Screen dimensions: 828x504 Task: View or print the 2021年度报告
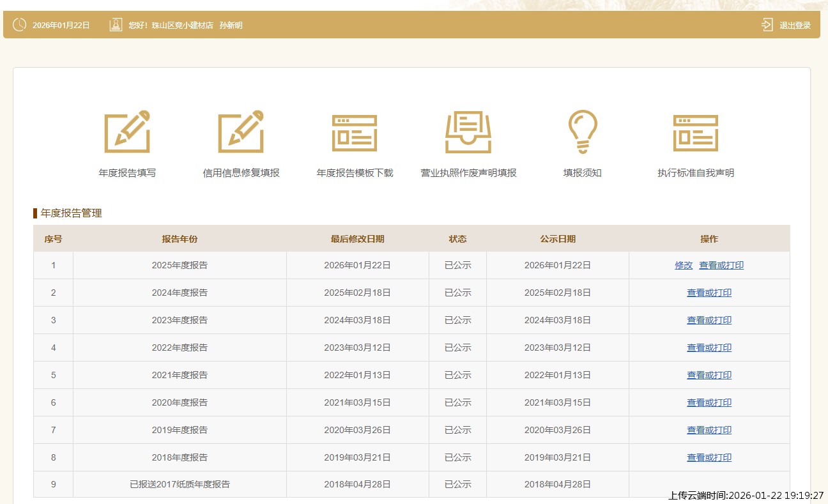tap(709, 375)
